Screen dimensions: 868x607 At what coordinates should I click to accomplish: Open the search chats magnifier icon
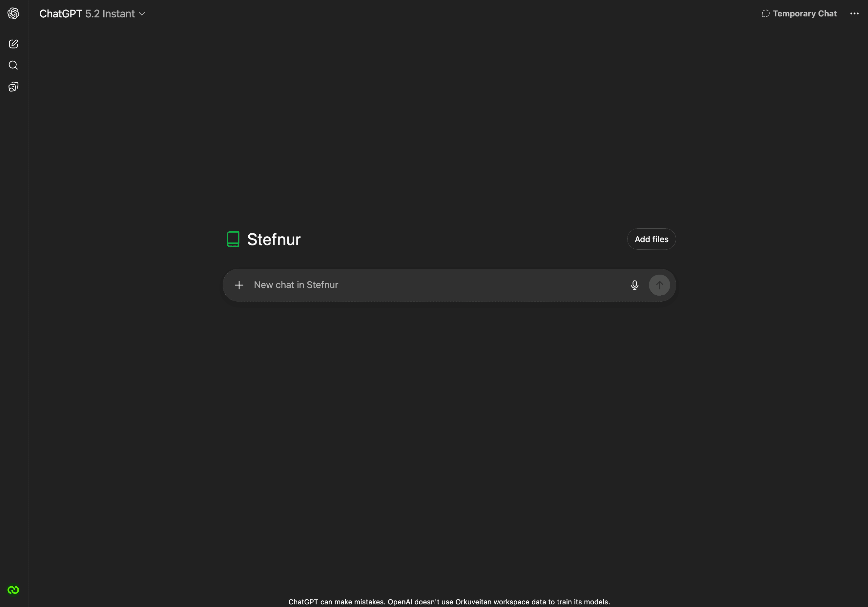click(13, 65)
